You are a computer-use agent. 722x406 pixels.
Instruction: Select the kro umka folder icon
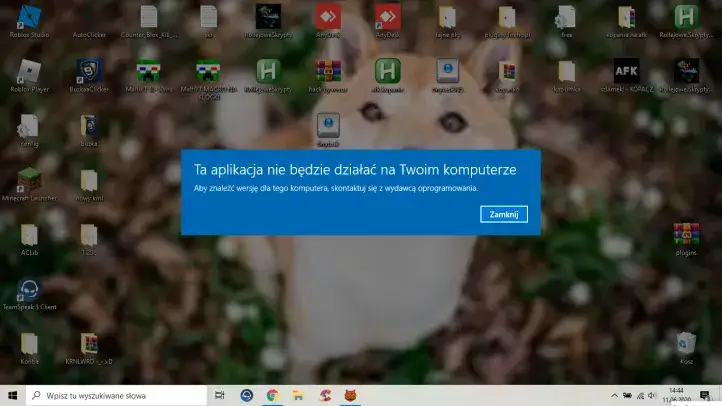566,76
